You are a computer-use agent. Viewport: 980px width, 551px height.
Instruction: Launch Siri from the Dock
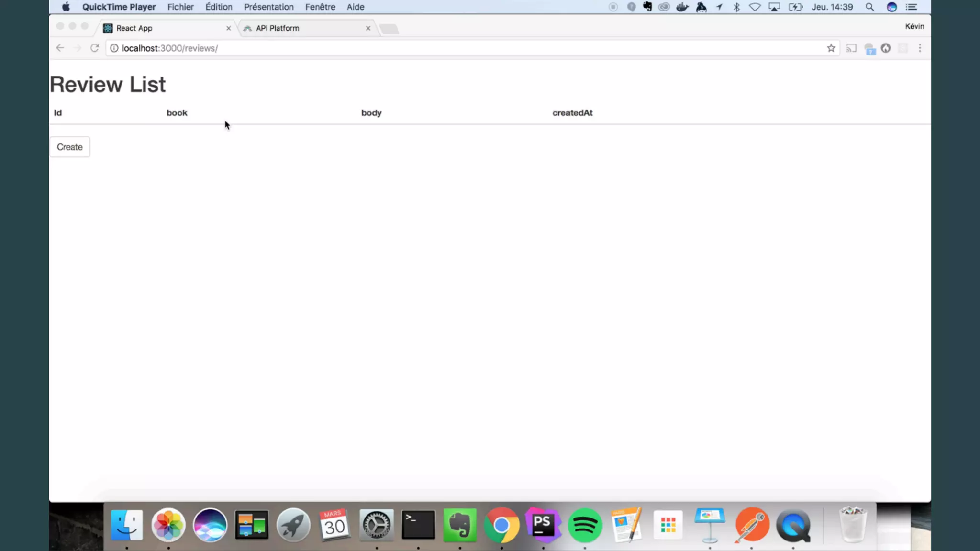tap(210, 525)
